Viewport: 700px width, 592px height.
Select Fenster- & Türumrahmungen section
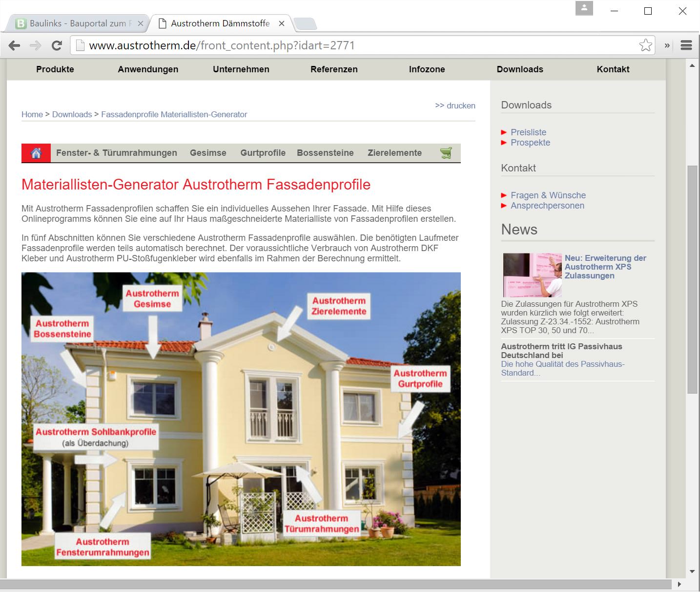coord(117,153)
